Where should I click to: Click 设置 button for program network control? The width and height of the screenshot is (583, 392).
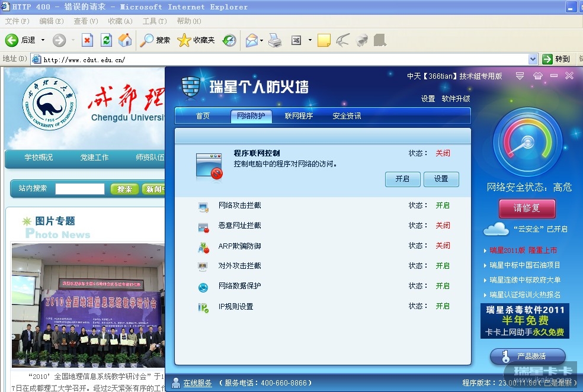coord(441,179)
